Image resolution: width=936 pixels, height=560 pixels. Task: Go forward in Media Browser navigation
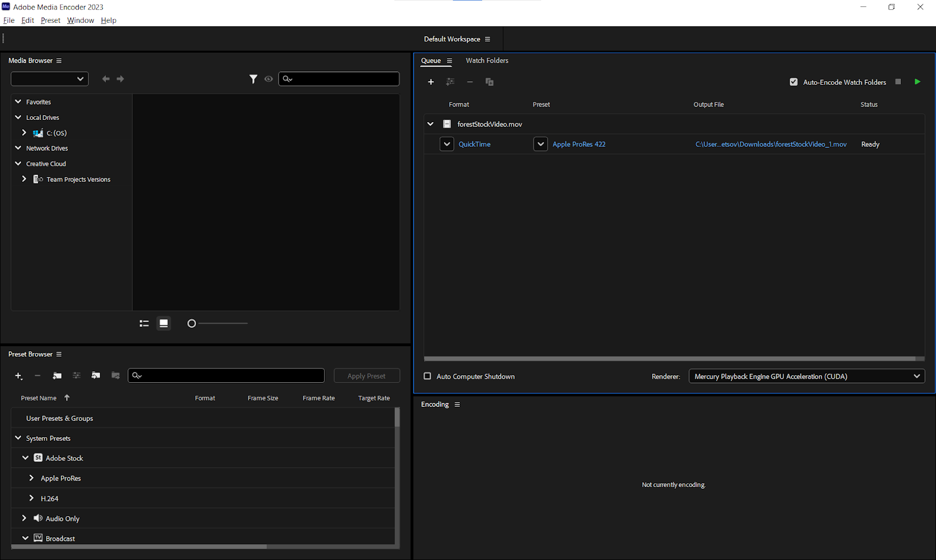tap(121, 79)
